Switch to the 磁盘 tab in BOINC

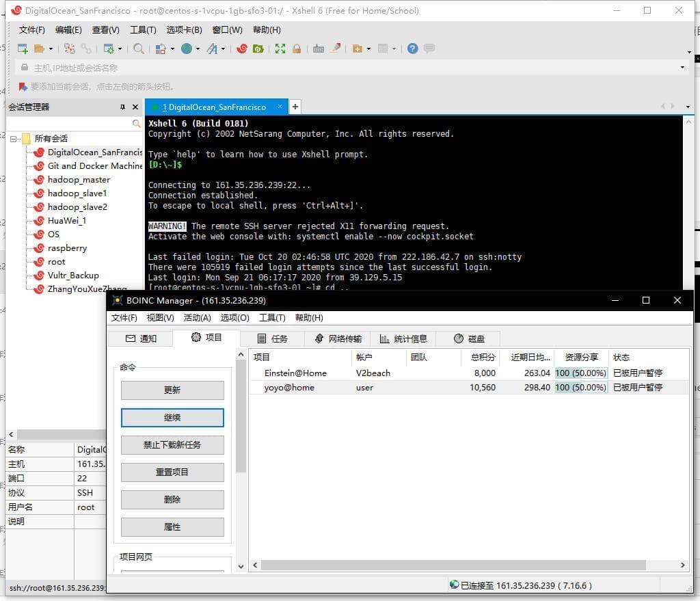click(469, 338)
